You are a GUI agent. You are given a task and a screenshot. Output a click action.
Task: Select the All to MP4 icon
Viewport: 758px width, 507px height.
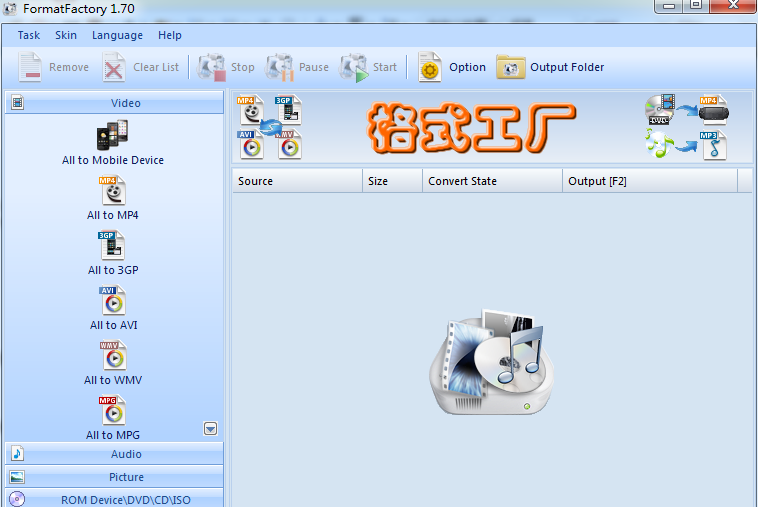click(113, 190)
